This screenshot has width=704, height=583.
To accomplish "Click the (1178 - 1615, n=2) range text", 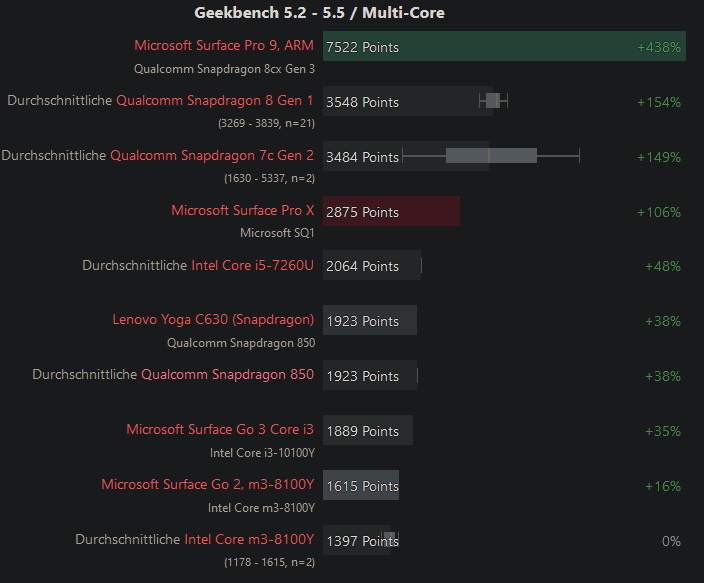I will click(269, 562).
